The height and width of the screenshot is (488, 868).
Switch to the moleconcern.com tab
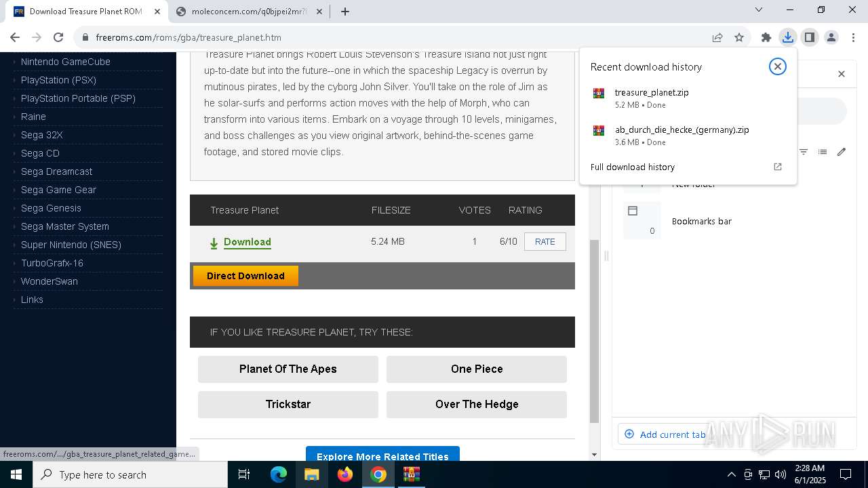249,12
